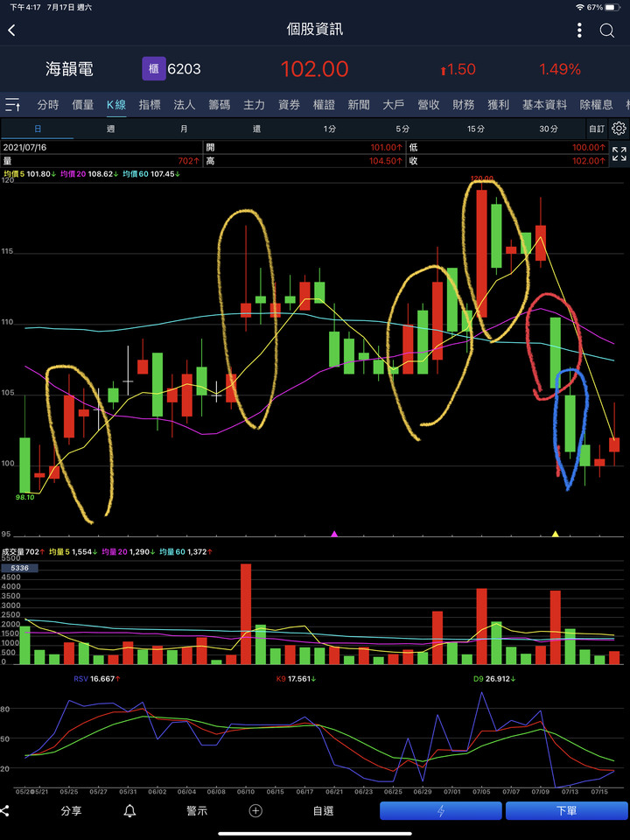Open the 新聞 tab

point(359,104)
